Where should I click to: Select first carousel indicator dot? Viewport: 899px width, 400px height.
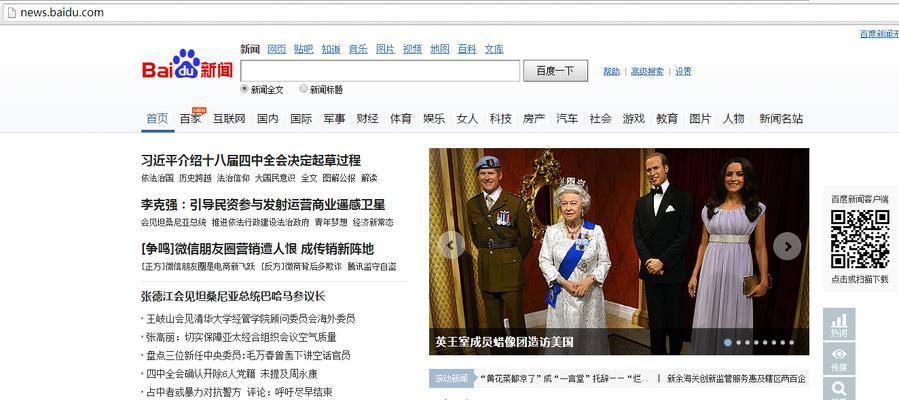pyautogui.click(x=728, y=342)
